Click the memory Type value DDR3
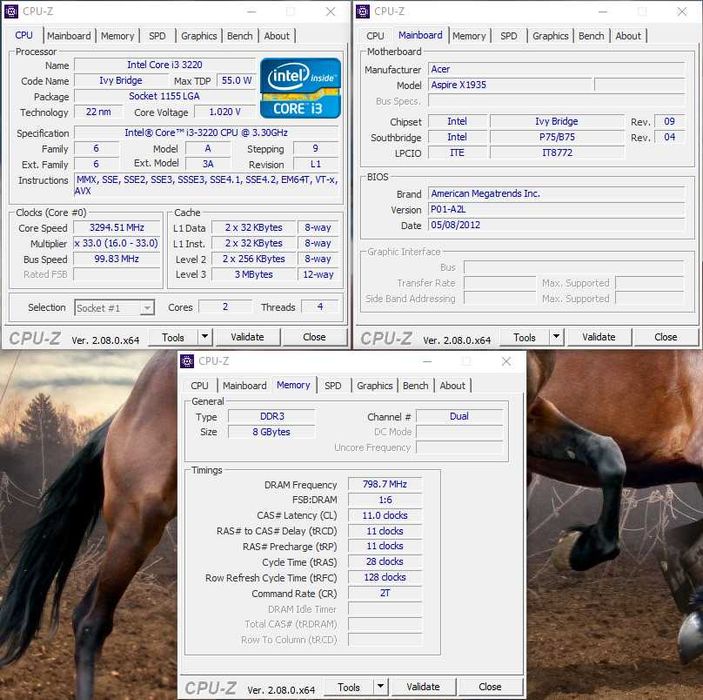Image resolution: width=703 pixels, height=700 pixels. 272,417
